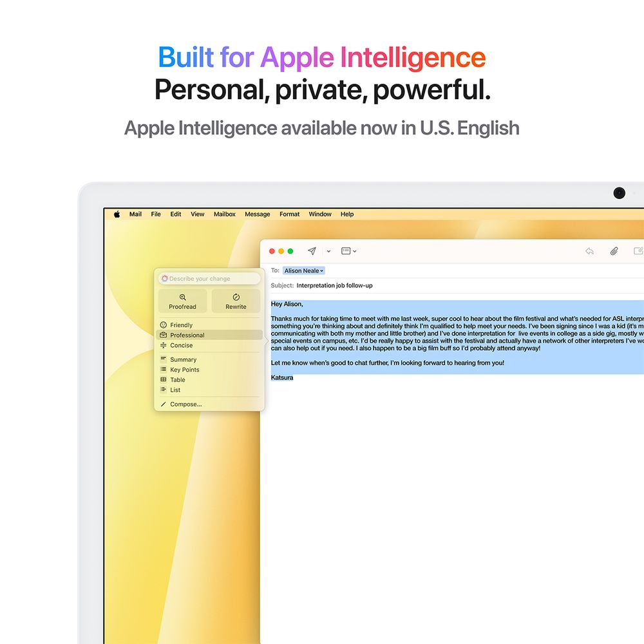Choose the Friendly tone option
This screenshot has width=644, height=644.
pyautogui.click(x=181, y=325)
